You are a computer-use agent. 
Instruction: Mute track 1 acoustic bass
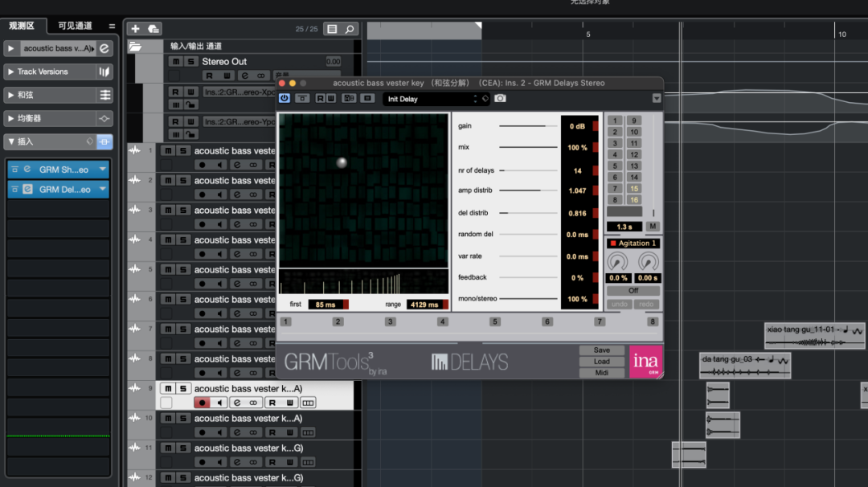pos(168,150)
